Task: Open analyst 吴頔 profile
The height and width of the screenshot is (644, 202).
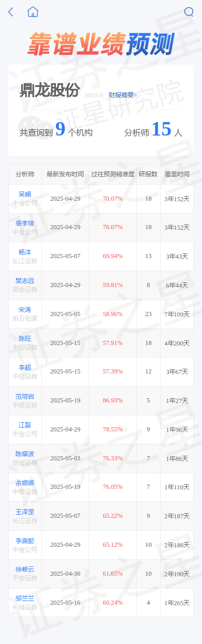Action: 25,194
